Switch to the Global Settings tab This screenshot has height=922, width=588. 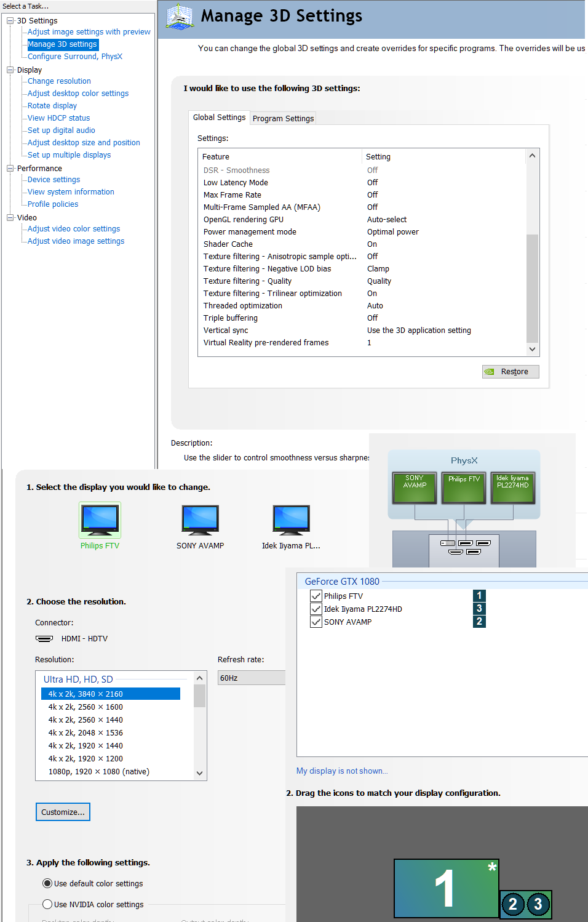coord(219,118)
